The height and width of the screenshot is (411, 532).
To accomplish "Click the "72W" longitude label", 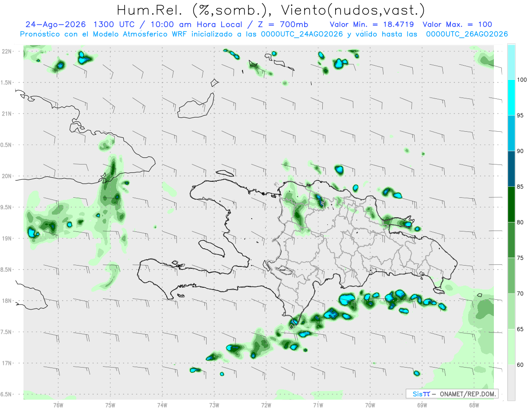I will click(266, 405).
